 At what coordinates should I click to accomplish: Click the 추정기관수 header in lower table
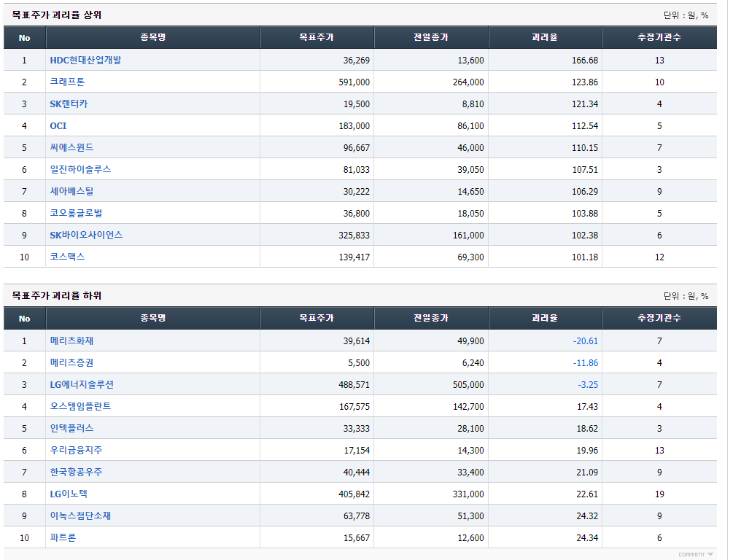coord(659,318)
